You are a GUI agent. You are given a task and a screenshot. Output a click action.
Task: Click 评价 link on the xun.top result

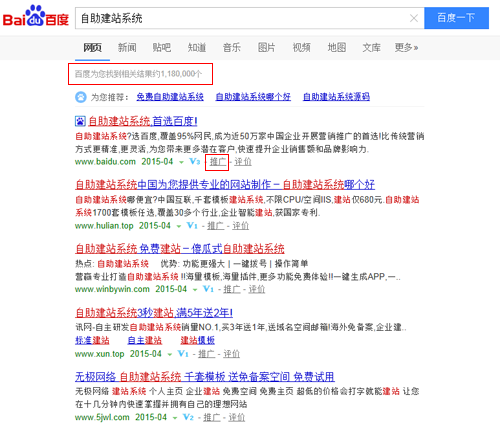click(x=231, y=354)
